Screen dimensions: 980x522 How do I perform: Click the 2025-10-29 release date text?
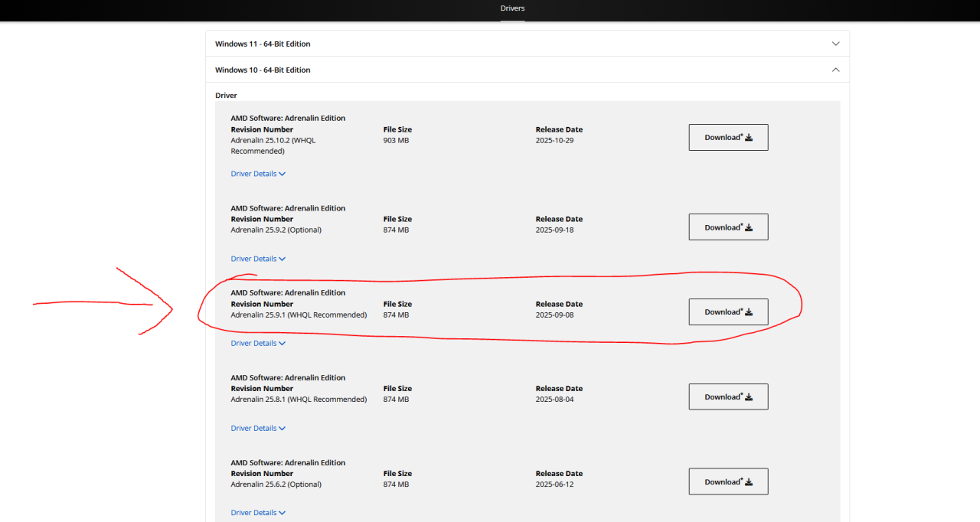[554, 140]
